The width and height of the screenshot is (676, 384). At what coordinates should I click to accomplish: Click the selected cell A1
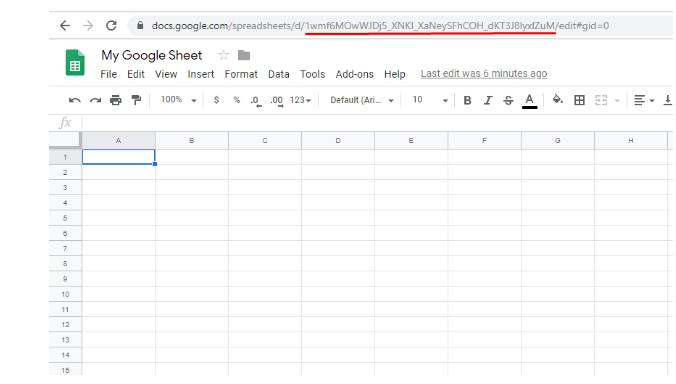(x=119, y=157)
